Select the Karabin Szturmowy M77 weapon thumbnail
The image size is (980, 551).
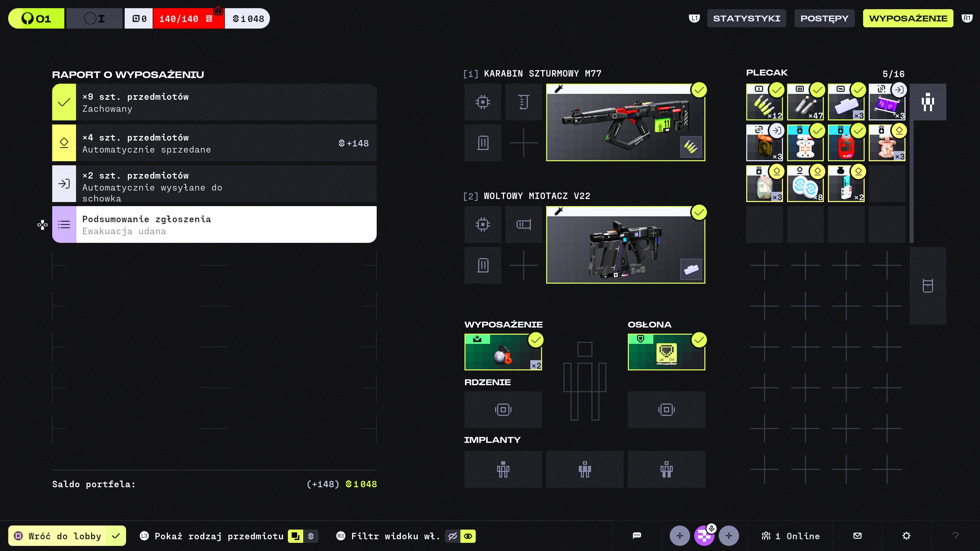tap(625, 122)
